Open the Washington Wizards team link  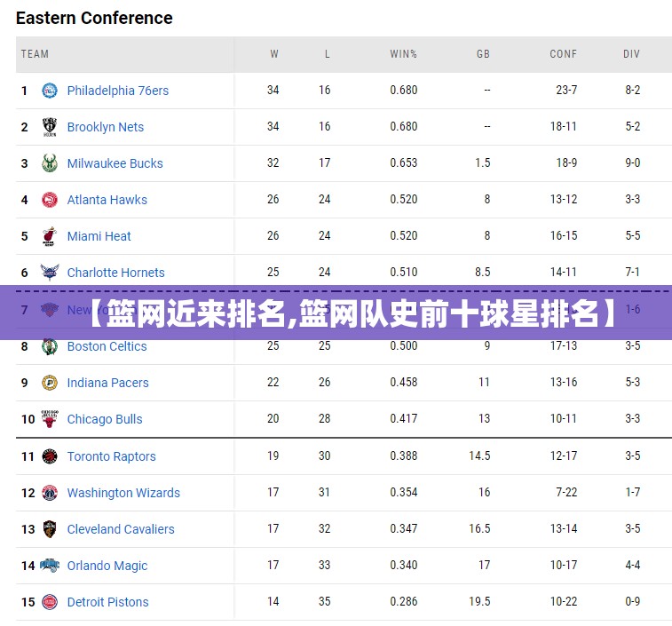click(x=123, y=493)
